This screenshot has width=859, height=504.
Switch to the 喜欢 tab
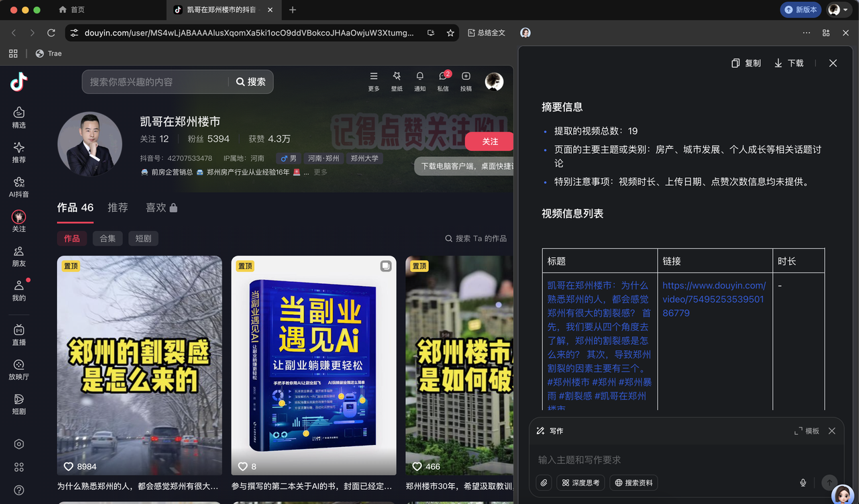point(156,208)
